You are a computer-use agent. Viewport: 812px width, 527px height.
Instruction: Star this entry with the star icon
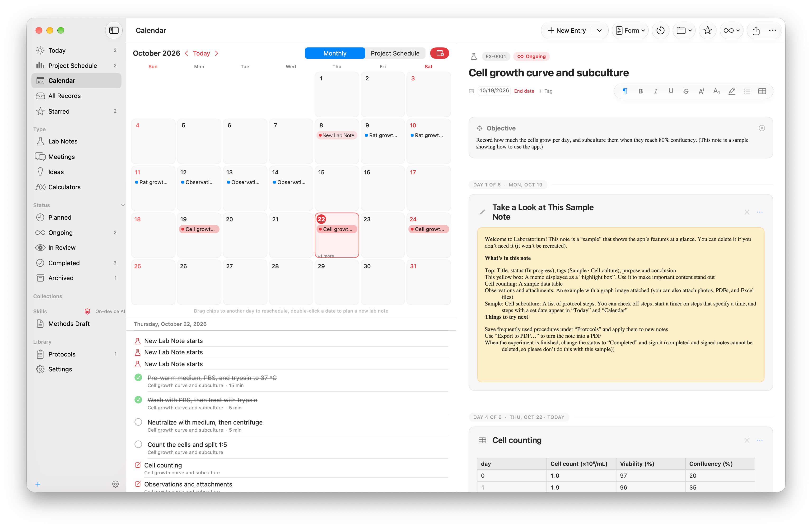coord(707,30)
